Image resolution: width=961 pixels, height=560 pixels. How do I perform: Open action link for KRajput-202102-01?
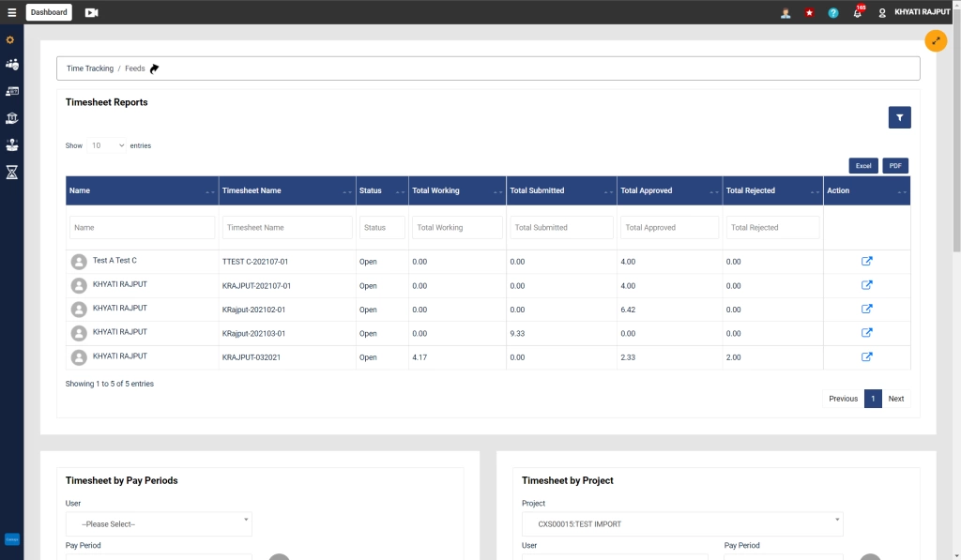(866, 309)
